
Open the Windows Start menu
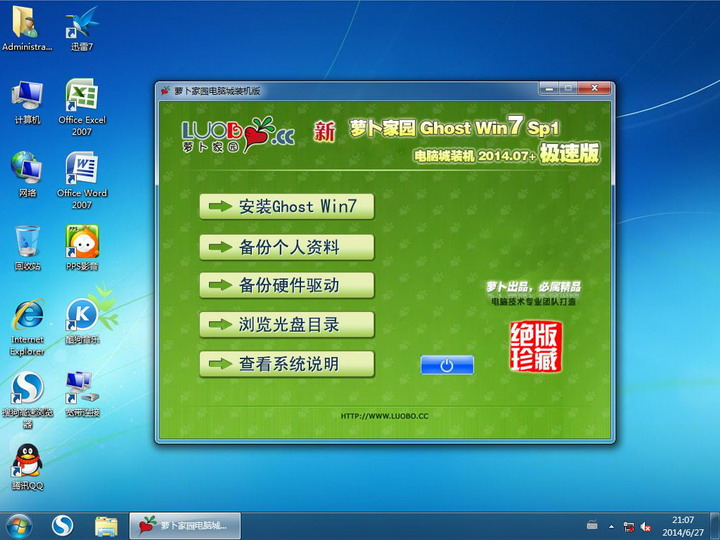click(19, 526)
